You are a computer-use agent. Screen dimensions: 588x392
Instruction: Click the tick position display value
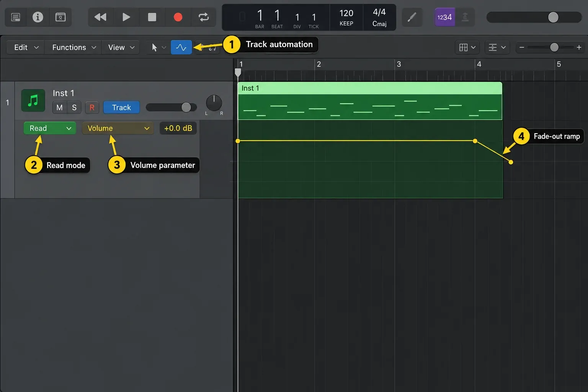pyautogui.click(x=314, y=17)
